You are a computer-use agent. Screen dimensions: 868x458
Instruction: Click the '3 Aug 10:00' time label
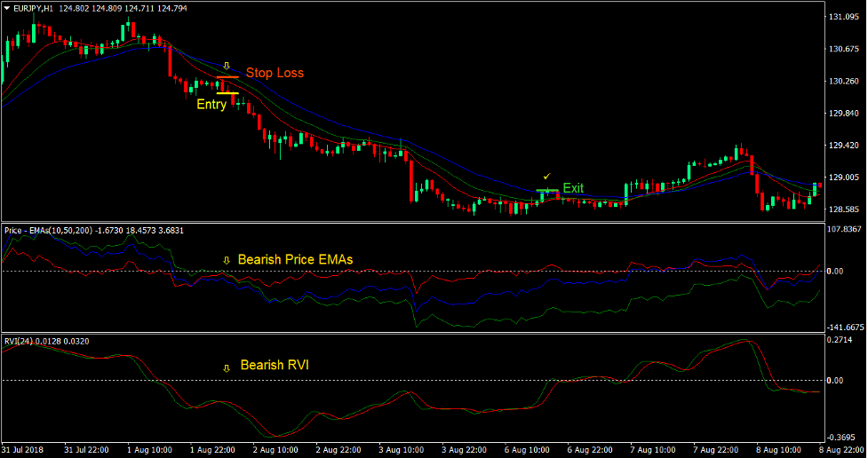tap(402, 450)
